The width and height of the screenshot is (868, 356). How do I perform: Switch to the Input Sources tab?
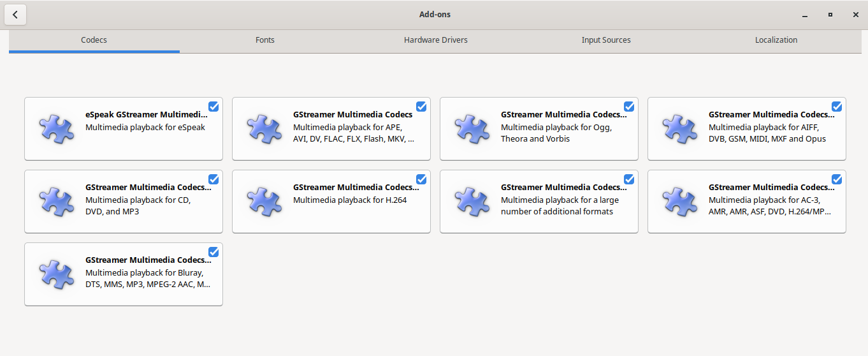pyautogui.click(x=606, y=40)
